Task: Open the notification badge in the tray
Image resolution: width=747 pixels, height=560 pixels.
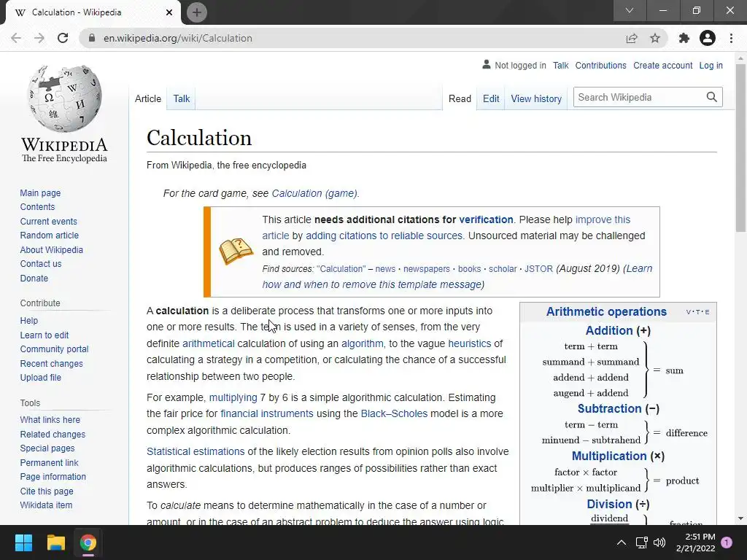Action: tap(727, 542)
